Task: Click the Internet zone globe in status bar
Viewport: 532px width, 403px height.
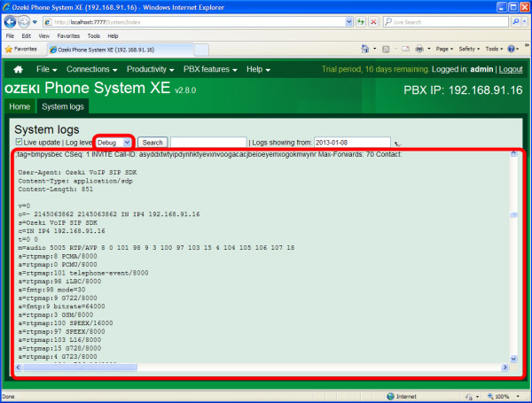Action: click(x=390, y=396)
